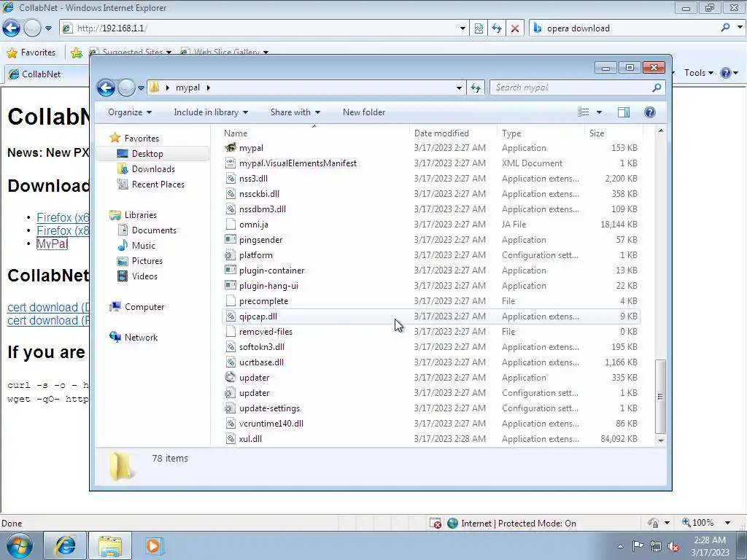
Task: Open the recent pages dropdown in Explorer
Action: pyautogui.click(x=141, y=88)
